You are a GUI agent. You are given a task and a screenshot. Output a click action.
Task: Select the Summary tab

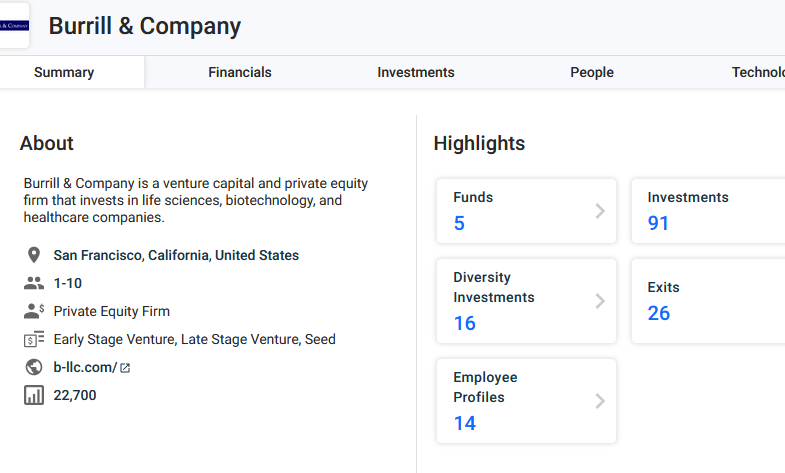click(64, 72)
